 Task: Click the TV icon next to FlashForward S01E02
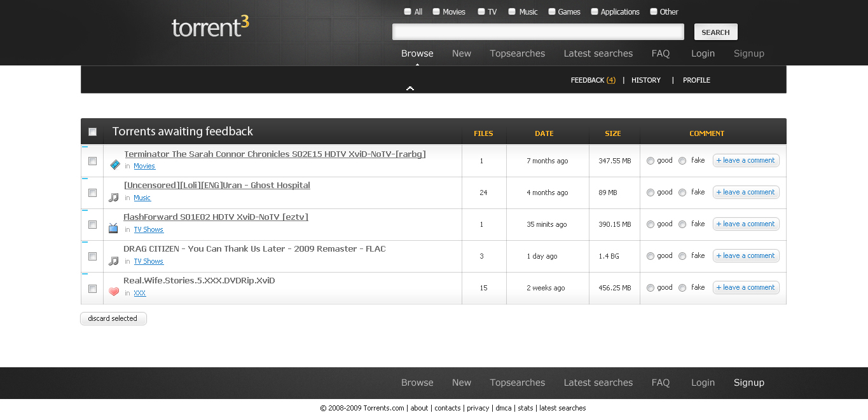[x=114, y=229]
